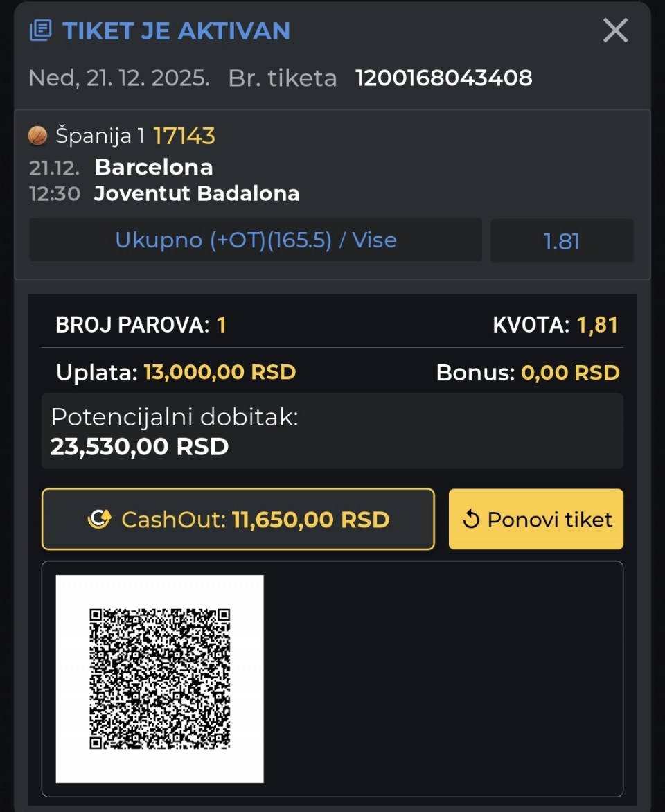Click the Barcelona team name
The image size is (665, 812).
click(x=154, y=167)
